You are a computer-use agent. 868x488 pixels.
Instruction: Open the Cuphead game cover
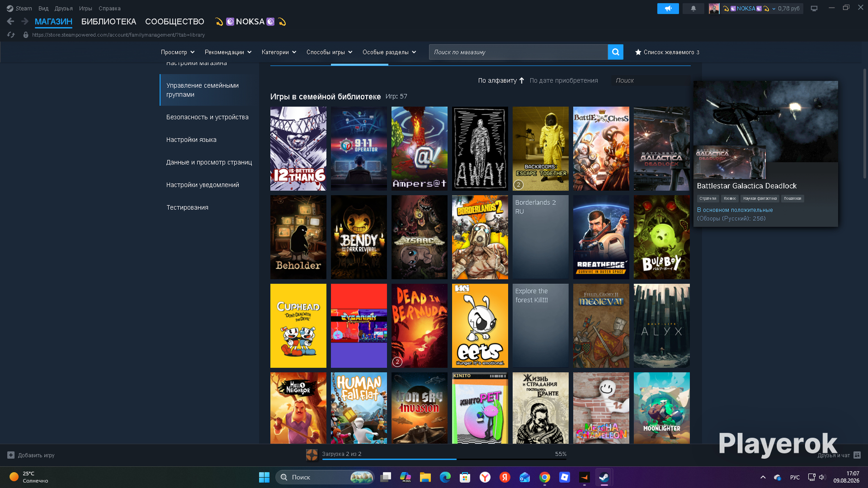coord(298,326)
